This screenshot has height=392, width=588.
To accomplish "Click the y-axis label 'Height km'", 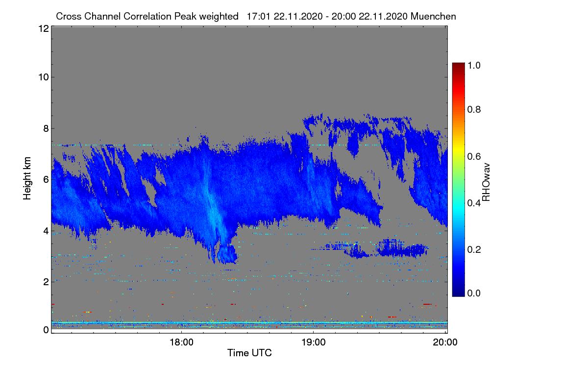I will 27,177.
